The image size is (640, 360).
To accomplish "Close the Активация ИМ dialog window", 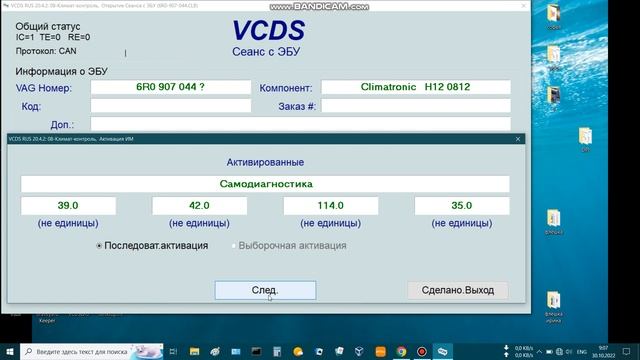I will click(x=518, y=139).
